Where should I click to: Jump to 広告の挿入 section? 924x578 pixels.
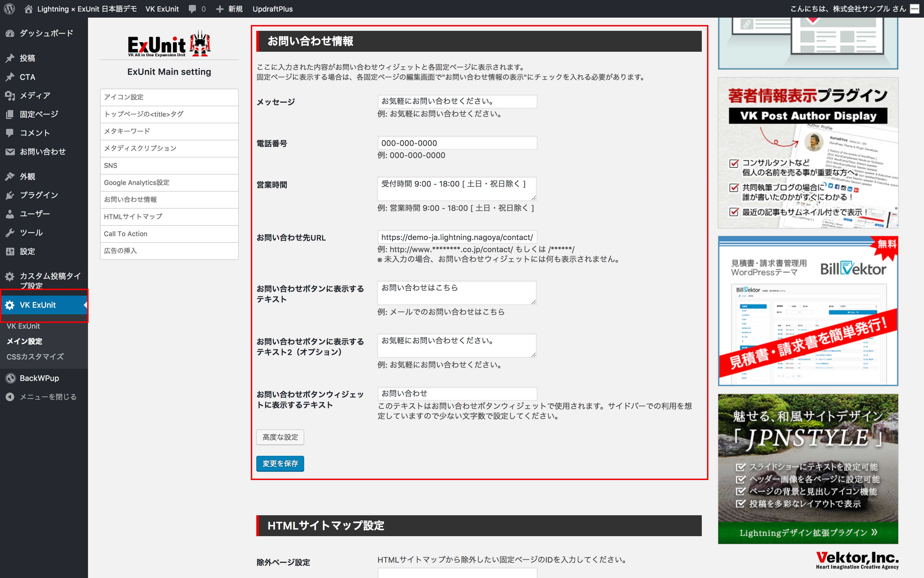click(x=169, y=251)
